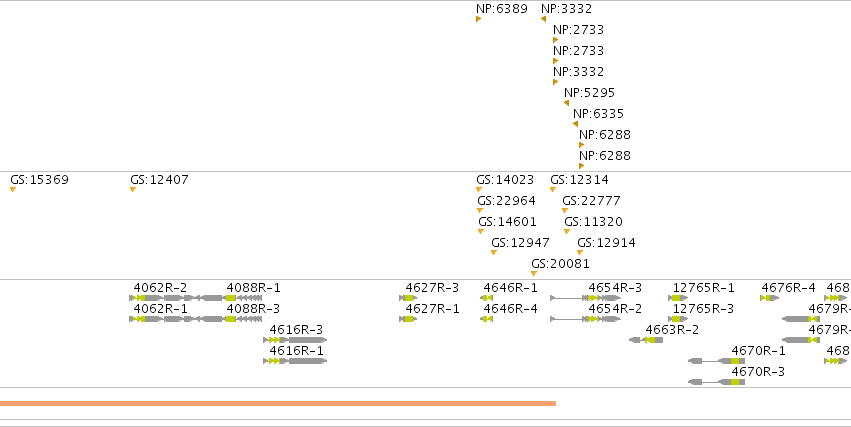851x427 pixels.
Task: Click the NP:5295 insertion marker triangle
Action: 566,103
